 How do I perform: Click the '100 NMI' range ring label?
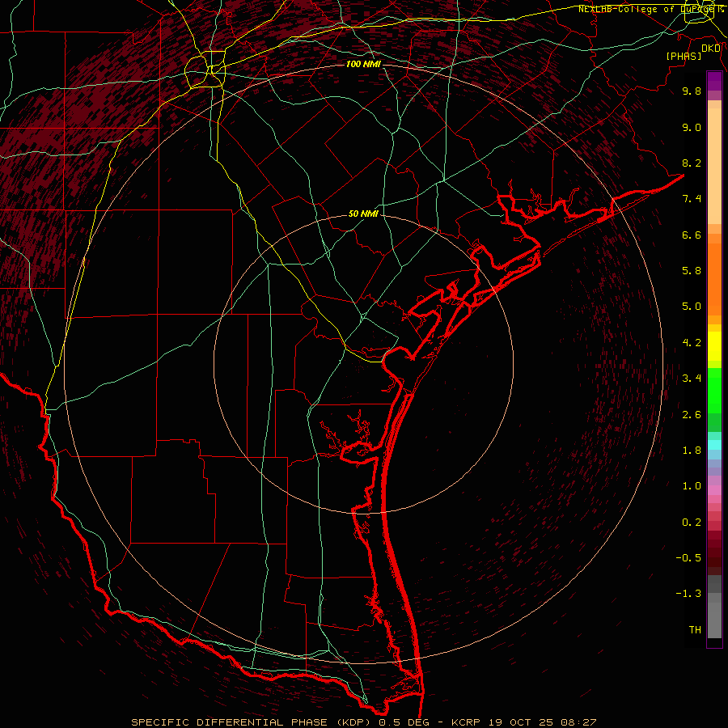coord(363,64)
